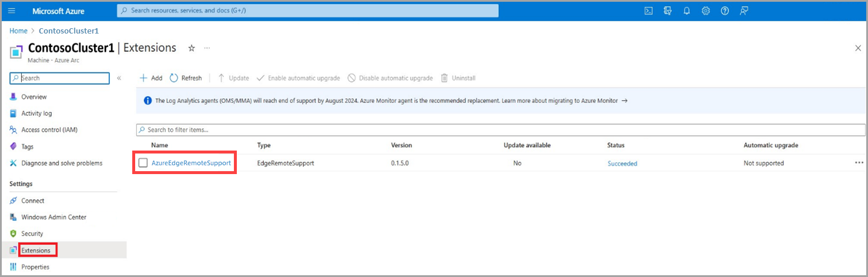Close the Extensions blade

coord(858,48)
